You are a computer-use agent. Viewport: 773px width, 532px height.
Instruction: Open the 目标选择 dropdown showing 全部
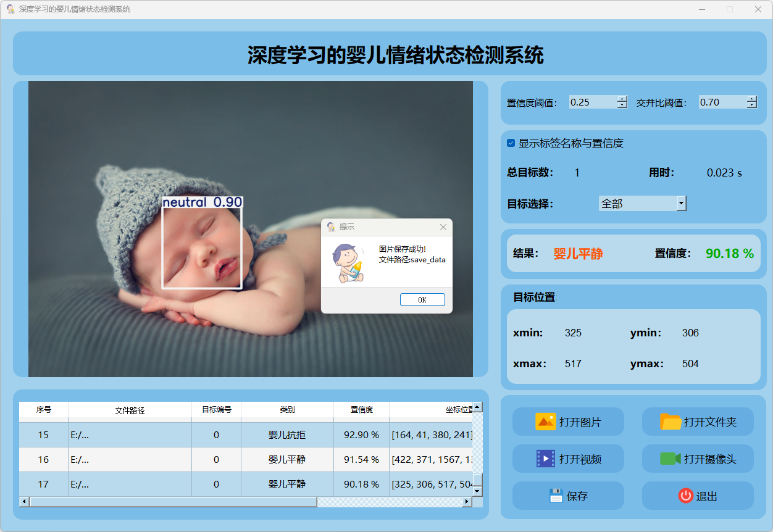(681, 203)
